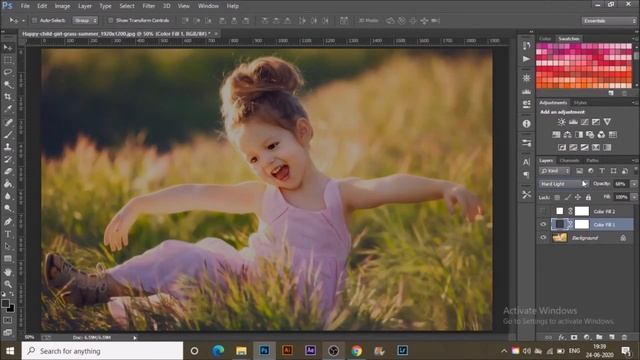
Task: Add a Levels adjustment
Action: [x=573, y=122]
